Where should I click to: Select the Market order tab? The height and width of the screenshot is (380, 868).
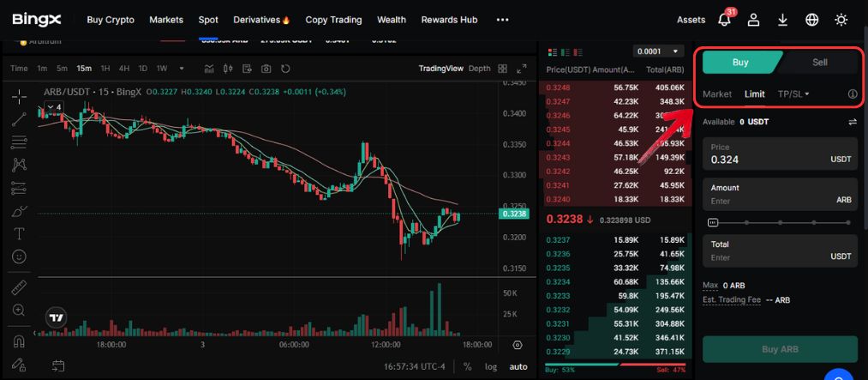717,94
